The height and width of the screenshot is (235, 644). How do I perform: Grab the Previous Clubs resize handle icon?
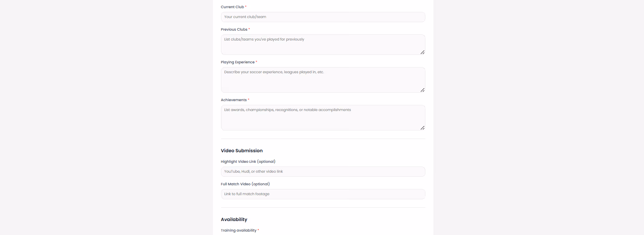tap(422, 52)
